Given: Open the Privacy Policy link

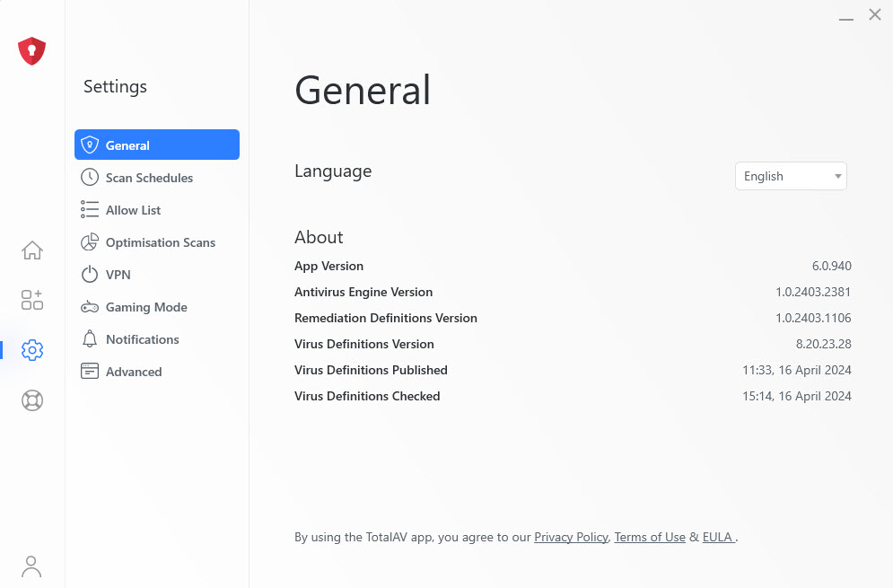Looking at the screenshot, I should coord(571,538).
